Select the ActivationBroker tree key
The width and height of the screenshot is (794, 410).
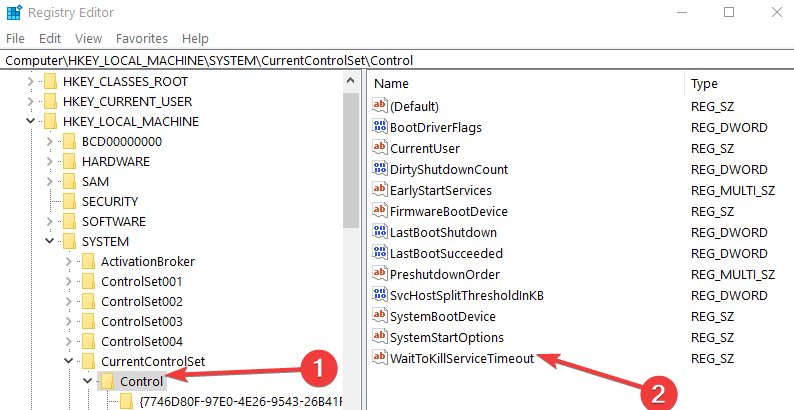(148, 262)
